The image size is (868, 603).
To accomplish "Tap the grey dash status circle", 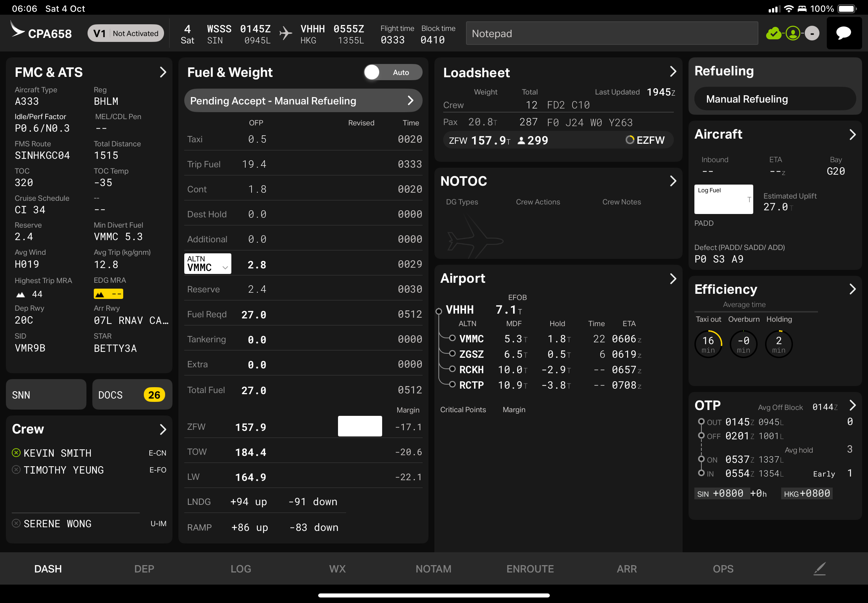I will 812,33.
